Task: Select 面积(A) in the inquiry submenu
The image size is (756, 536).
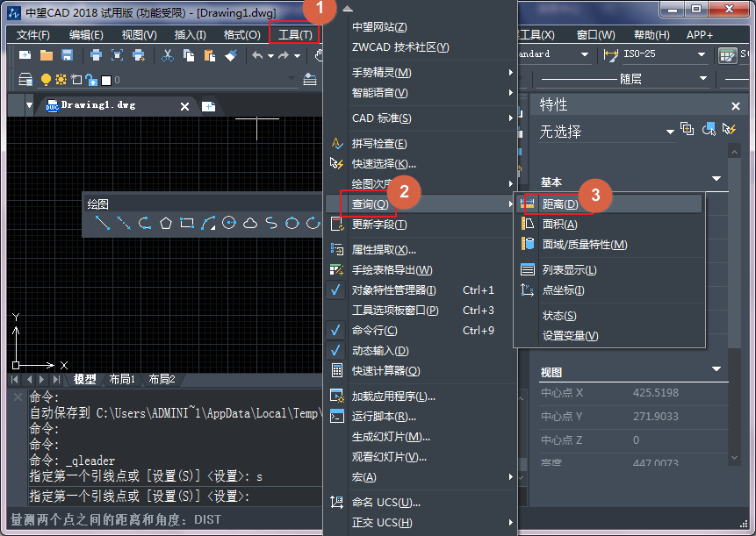Action: 558,224
